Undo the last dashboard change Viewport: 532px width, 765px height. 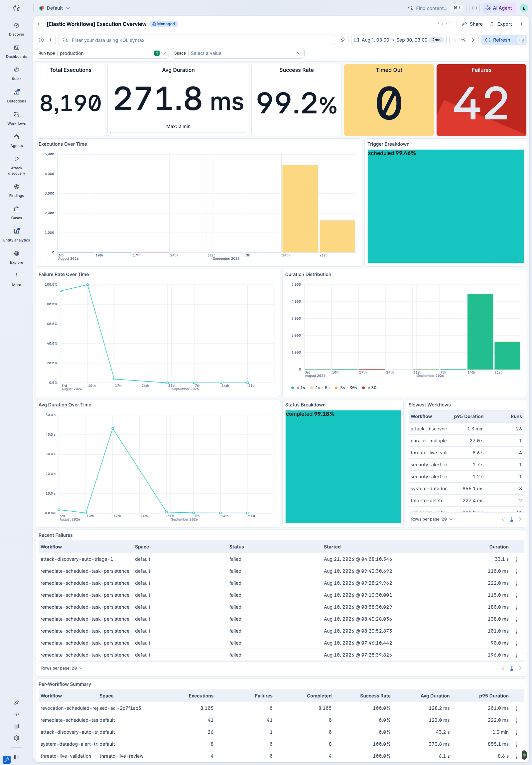click(x=440, y=24)
